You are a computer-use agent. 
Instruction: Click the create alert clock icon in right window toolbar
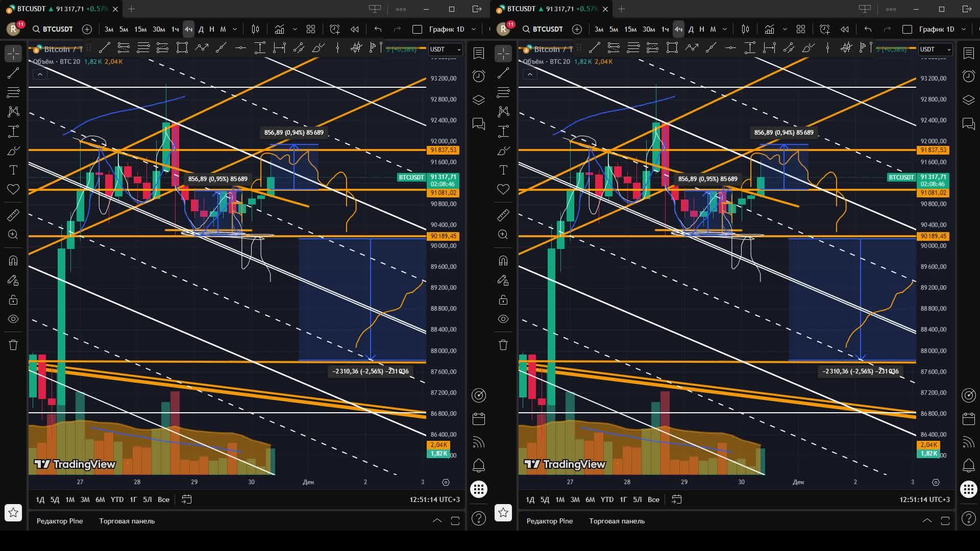click(824, 29)
